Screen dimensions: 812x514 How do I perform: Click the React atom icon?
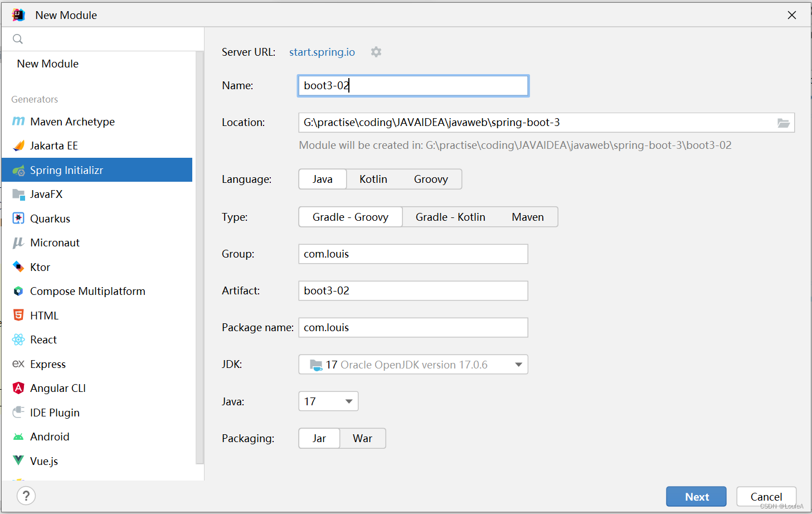(x=18, y=340)
